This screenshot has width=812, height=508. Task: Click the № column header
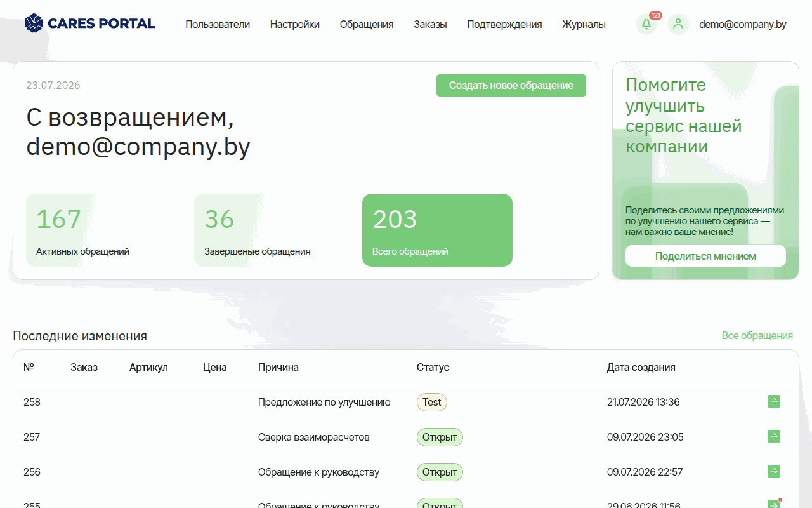point(29,367)
